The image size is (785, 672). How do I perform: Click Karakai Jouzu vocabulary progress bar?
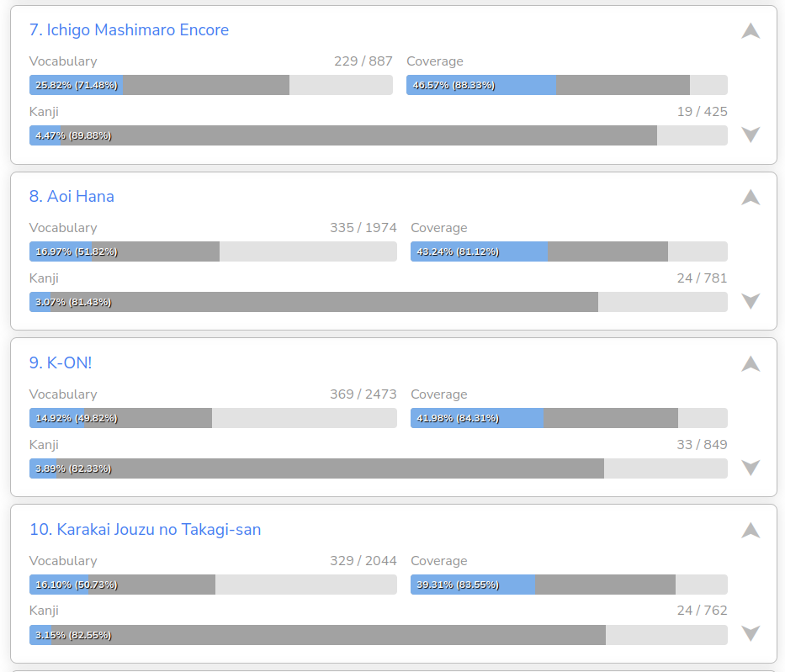click(213, 585)
